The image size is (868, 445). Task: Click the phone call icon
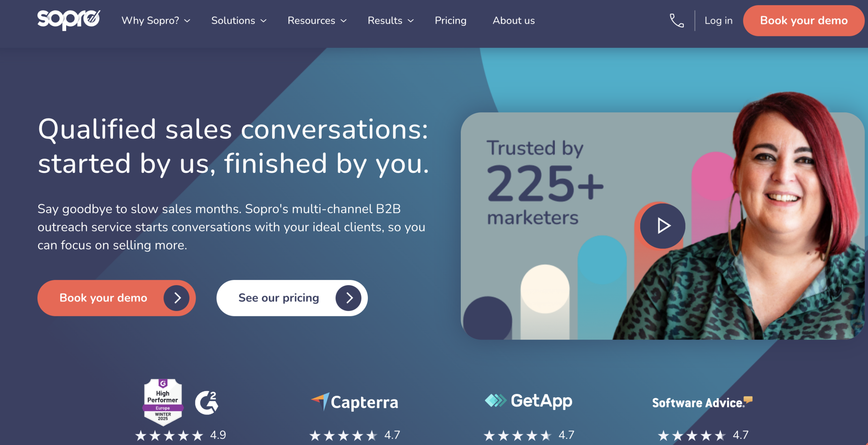click(x=676, y=21)
